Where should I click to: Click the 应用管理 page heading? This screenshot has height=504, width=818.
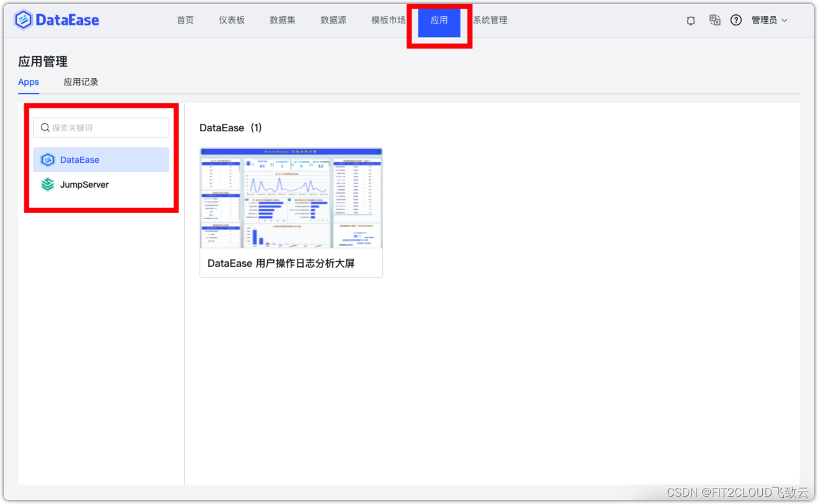click(x=43, y=61)
